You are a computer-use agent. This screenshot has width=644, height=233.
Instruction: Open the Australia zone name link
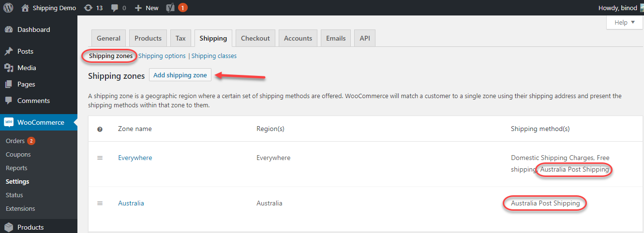coord(131,204)
